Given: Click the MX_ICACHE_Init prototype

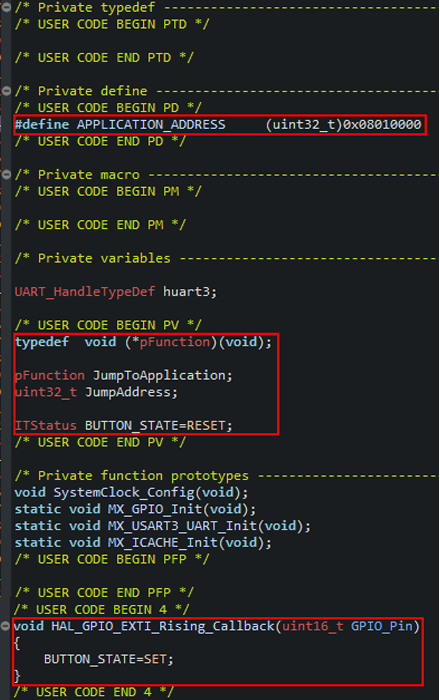Looking at the screenshot, I should 143,543.
